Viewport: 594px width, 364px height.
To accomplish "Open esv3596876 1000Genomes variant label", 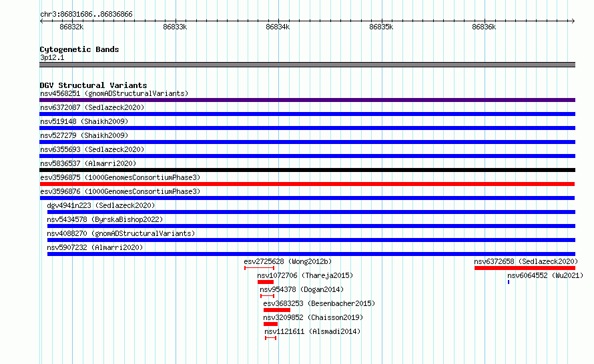I will coord(120,191).
